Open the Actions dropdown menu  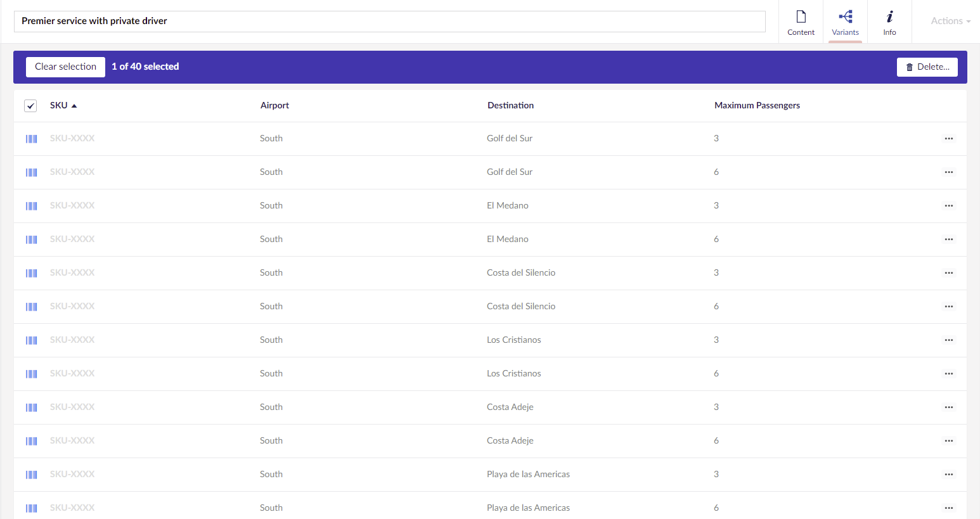(x=950, y=21)
